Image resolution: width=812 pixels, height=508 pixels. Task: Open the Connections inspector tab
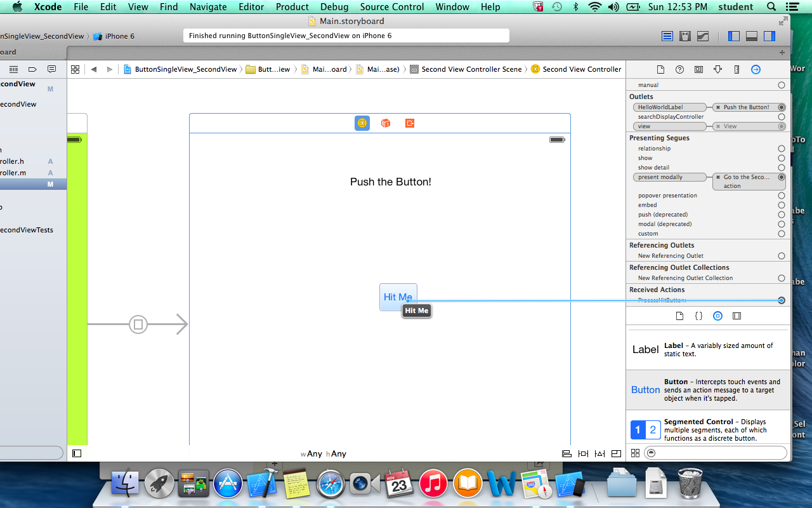pyautogui.click(x=756, y=70)
